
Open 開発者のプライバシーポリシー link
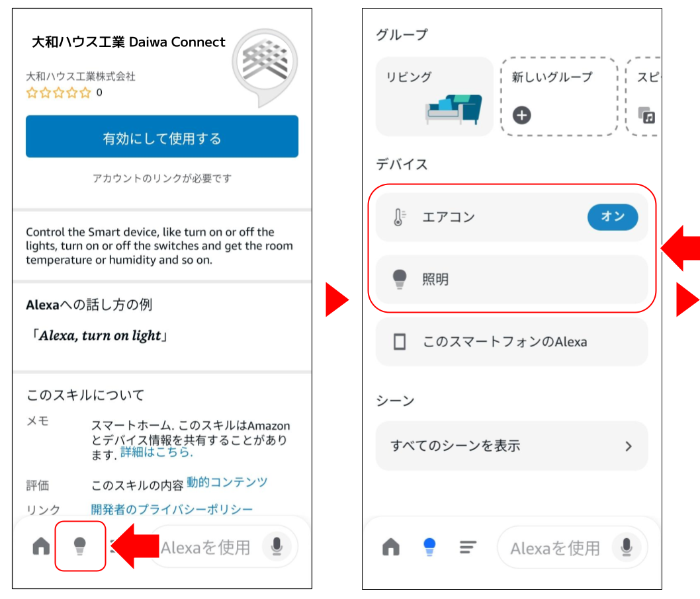tap(172, 509)
